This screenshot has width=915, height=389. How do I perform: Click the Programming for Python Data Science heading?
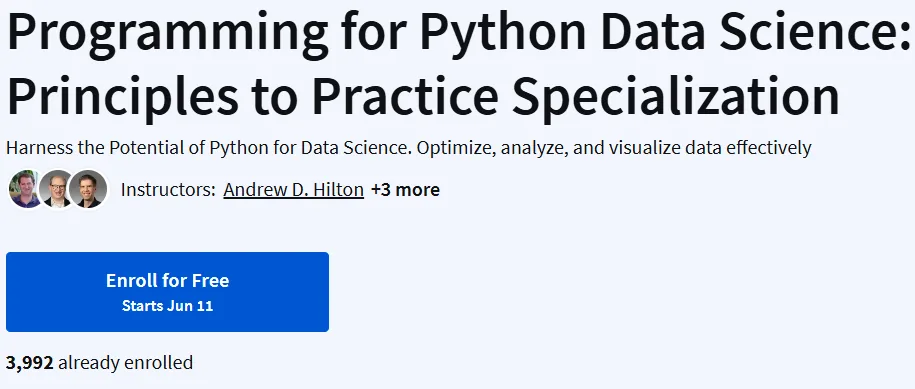pos(458,33)
